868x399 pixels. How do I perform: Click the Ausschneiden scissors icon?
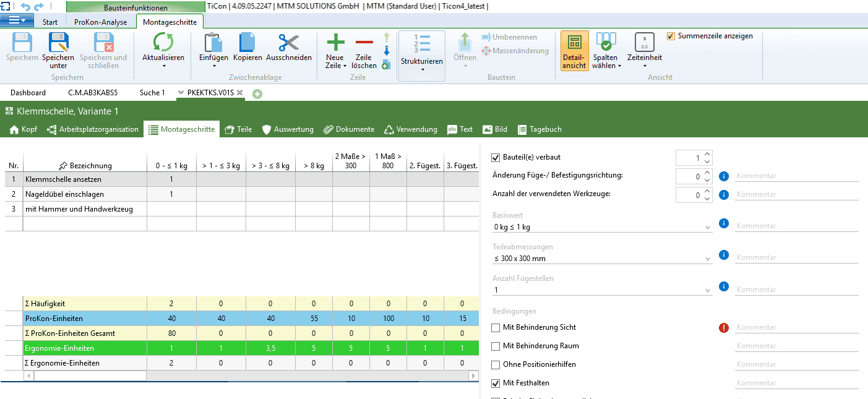(289, 43)
